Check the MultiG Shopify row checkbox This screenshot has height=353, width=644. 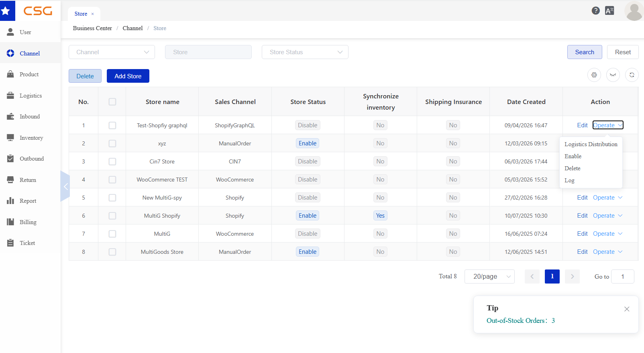tap(112, 216)
